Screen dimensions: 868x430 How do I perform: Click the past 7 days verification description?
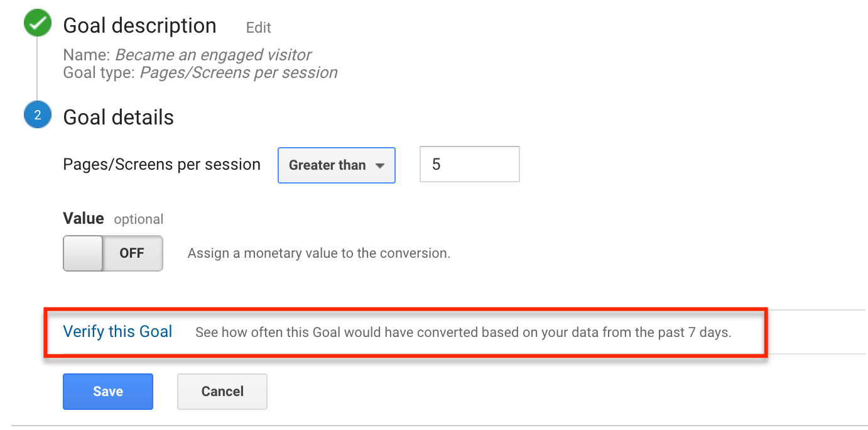click(464, 333)
